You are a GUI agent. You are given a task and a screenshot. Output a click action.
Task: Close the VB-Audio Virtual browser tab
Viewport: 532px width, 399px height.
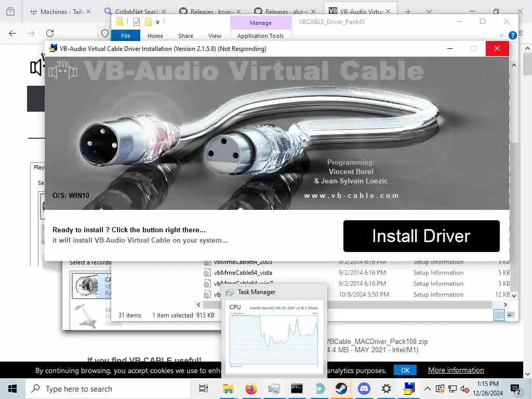[388, 11]
